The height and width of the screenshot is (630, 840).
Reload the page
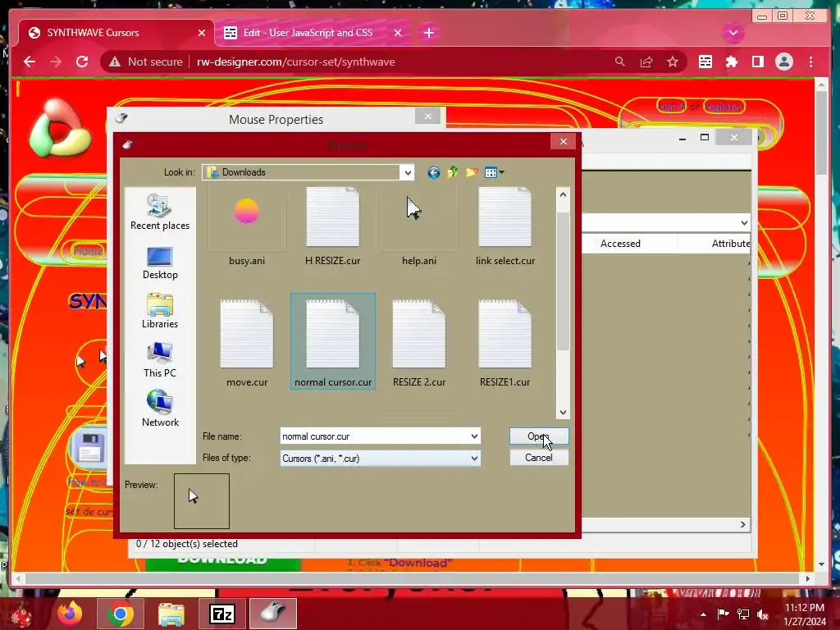[x=82, y=62]
